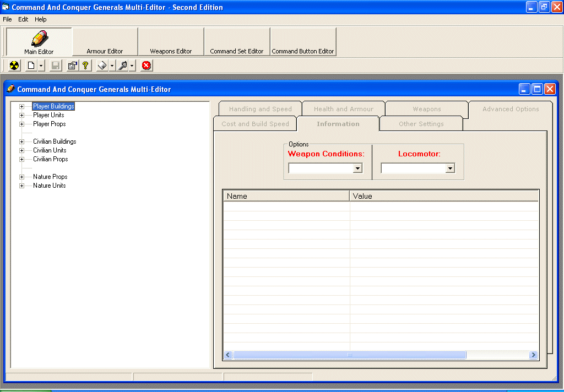Image resolution: width=564 pixels, height=392 pixels.
Task: Click the new blank document icon
Action: coord(31,66)
